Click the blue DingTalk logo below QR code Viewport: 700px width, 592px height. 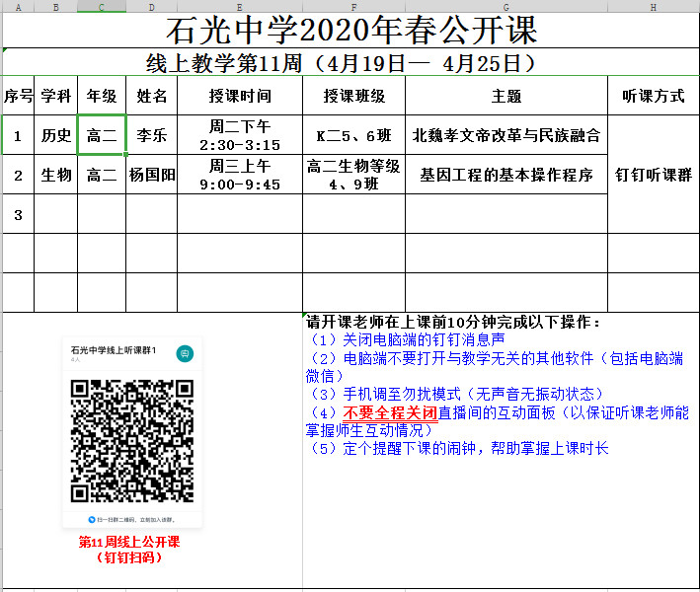point(92,518)
